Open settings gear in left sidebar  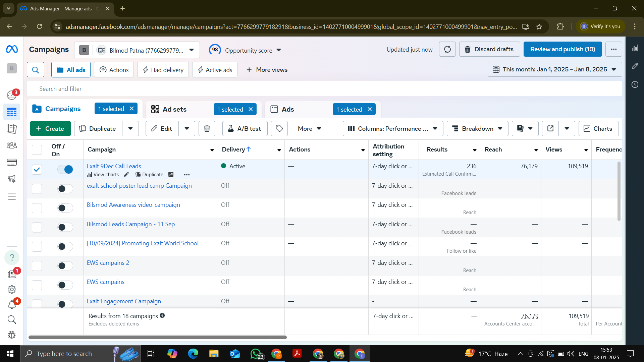12,289
